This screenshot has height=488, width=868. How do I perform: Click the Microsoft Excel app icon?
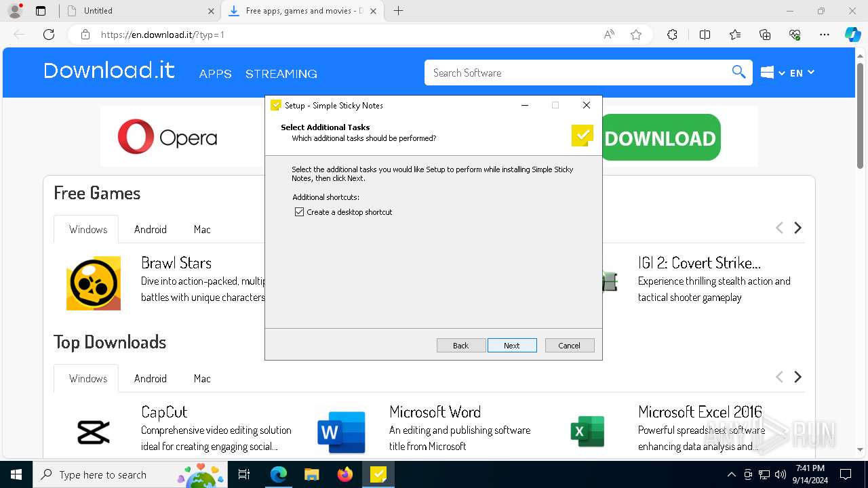(587, 432)
